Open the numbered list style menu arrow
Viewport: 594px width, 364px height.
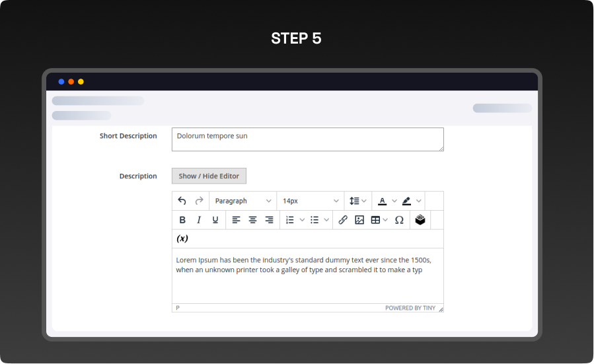303,220
